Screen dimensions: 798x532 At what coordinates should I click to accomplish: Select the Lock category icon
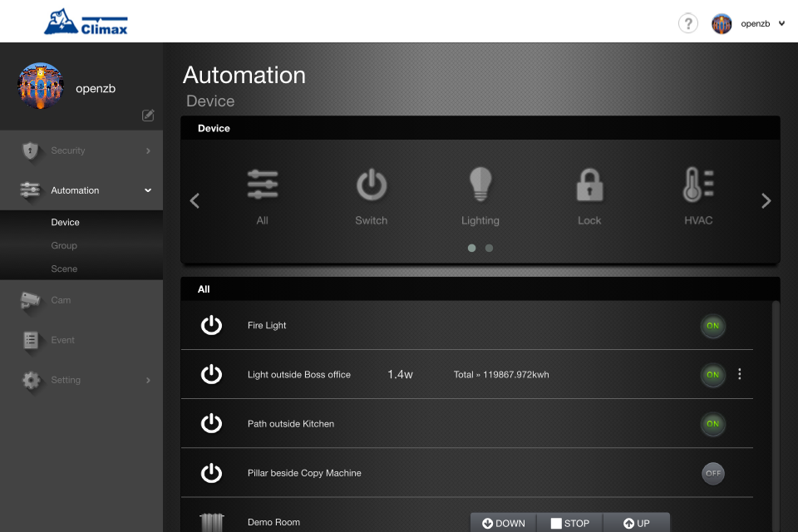click(589, 185)
